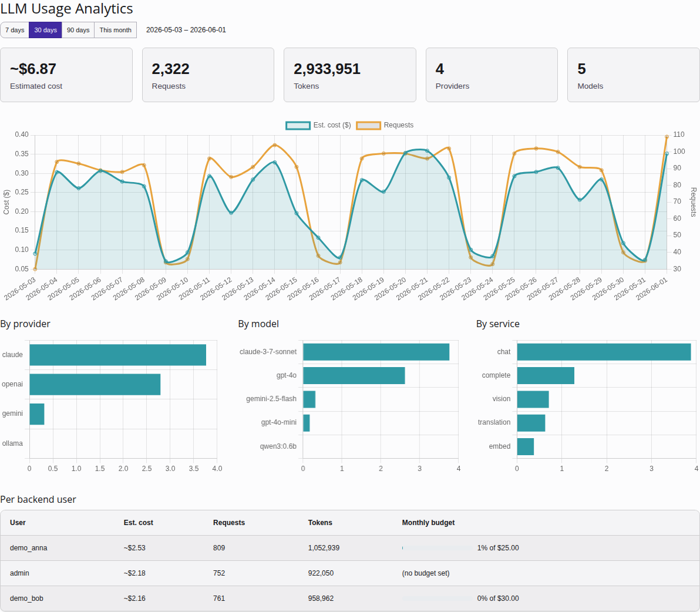Click the By service heading

pyautogui.click(x=498, y=324)
